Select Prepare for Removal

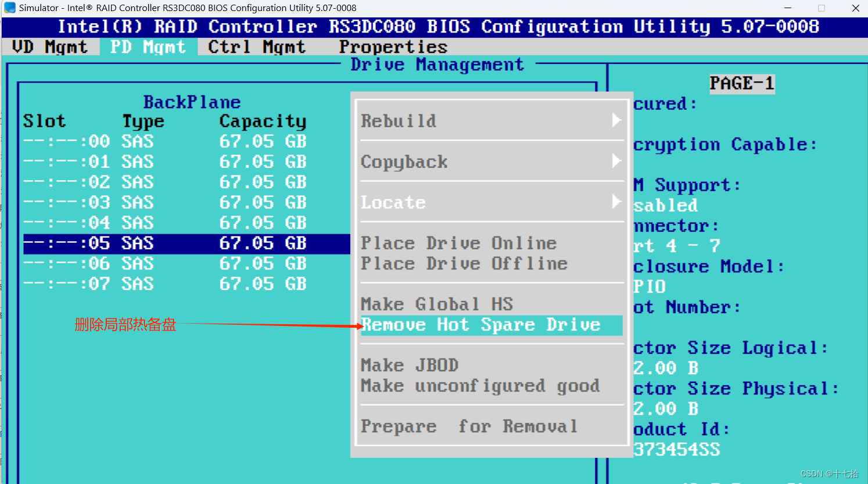[x=469, y=426]
